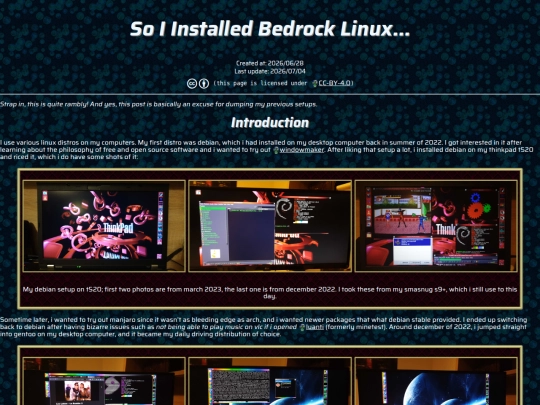Open the first gentoo setup photo
The height and width of the screenshot is (405, 540).
click(x=104, y=381)
